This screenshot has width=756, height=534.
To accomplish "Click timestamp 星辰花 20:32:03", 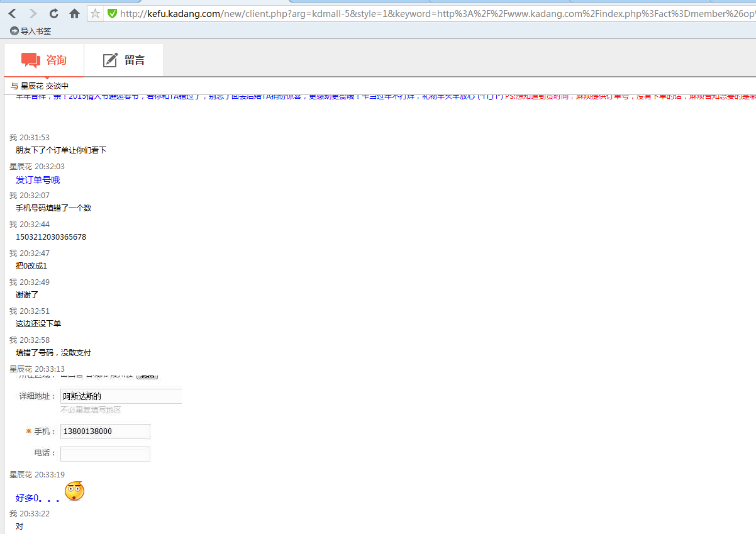I will point(37,167).
